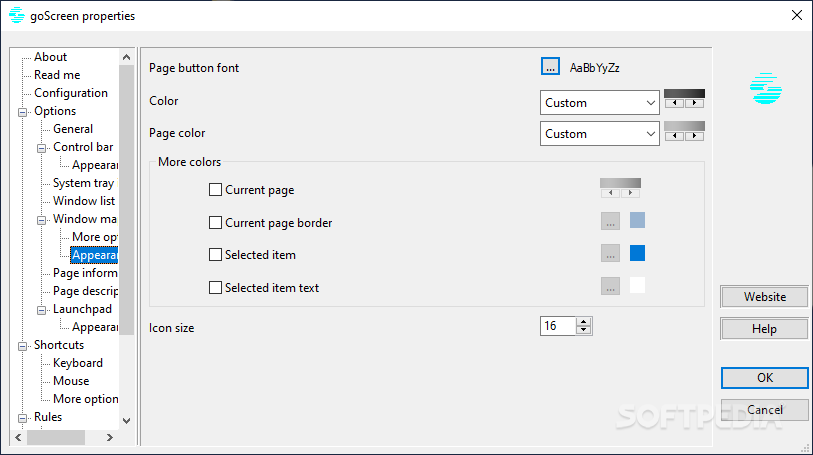The image size is (813, 455).
Task: Select More options under Window manager
Action: (95, 237)
